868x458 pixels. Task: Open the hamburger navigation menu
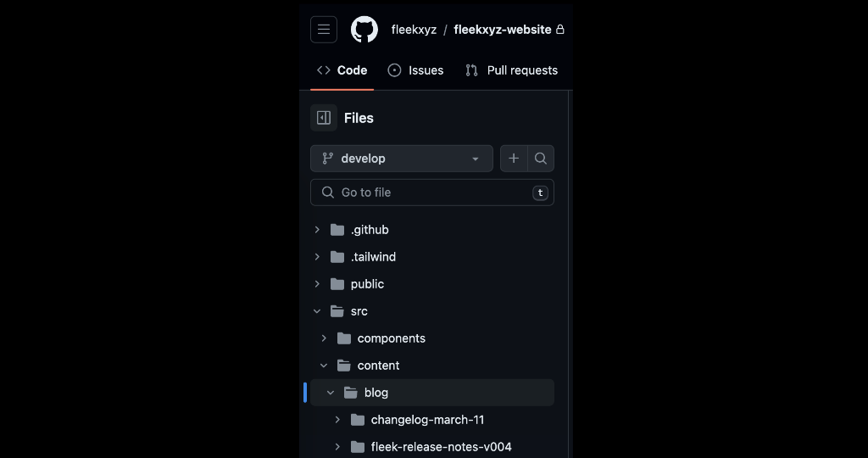click(324, 30)
